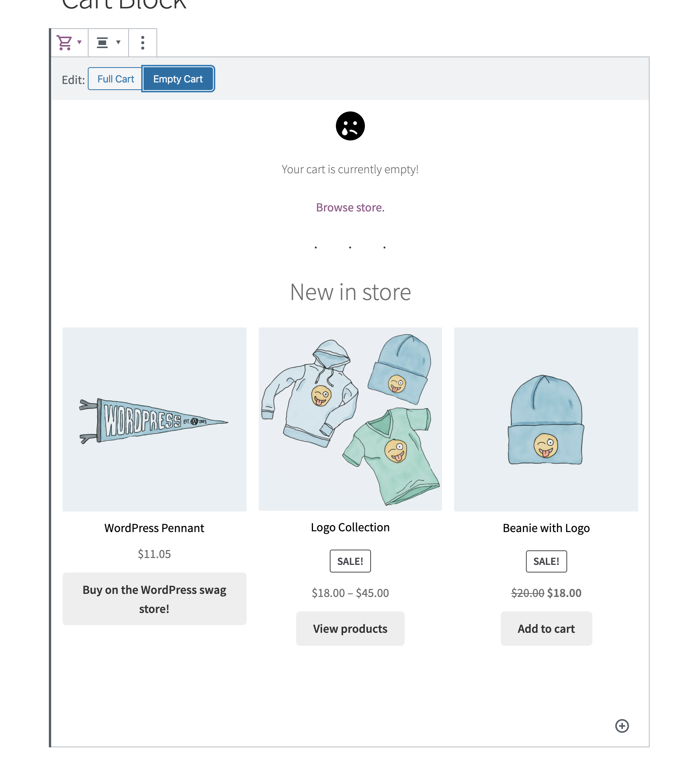
Task: Click the SALE badge on Logo Collection
Action: [x=350, y=561]
